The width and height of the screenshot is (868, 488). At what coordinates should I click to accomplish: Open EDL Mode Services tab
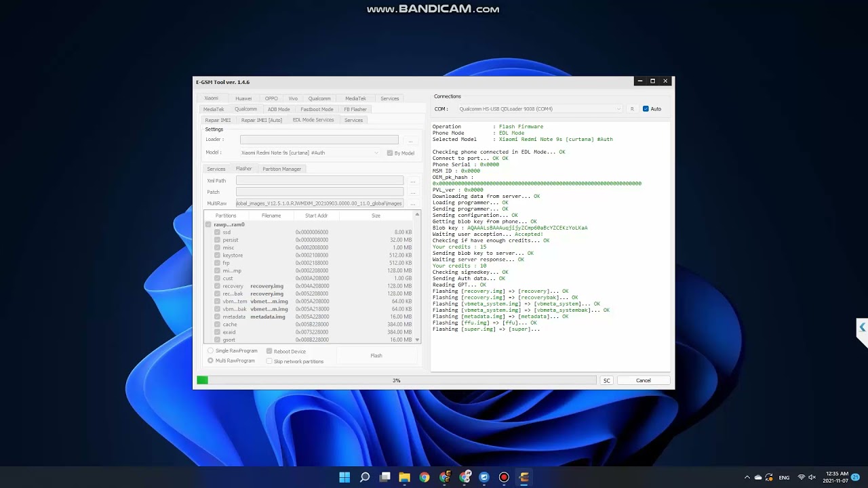coord(313,120)
